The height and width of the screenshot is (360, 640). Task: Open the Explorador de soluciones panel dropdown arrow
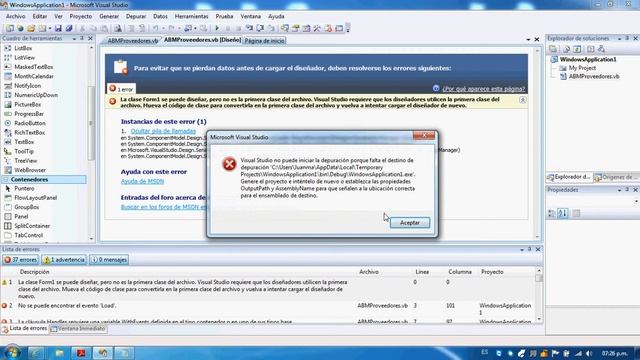[620, 39]
